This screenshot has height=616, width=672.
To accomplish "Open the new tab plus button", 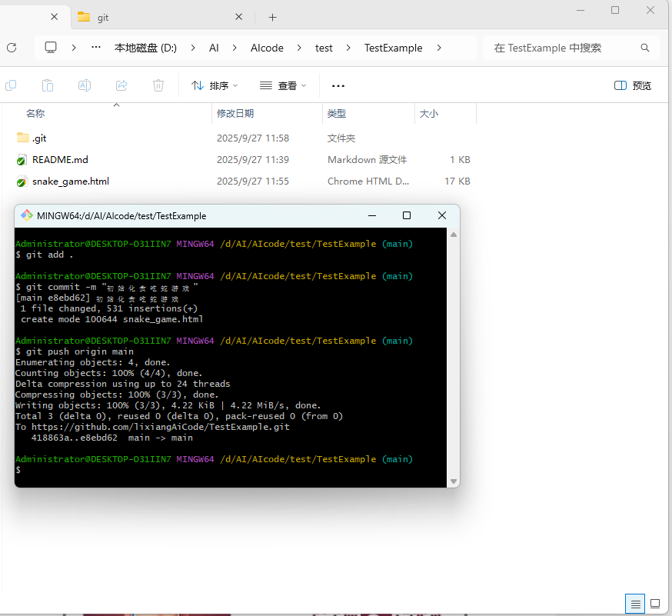I will tap(272, 17).
